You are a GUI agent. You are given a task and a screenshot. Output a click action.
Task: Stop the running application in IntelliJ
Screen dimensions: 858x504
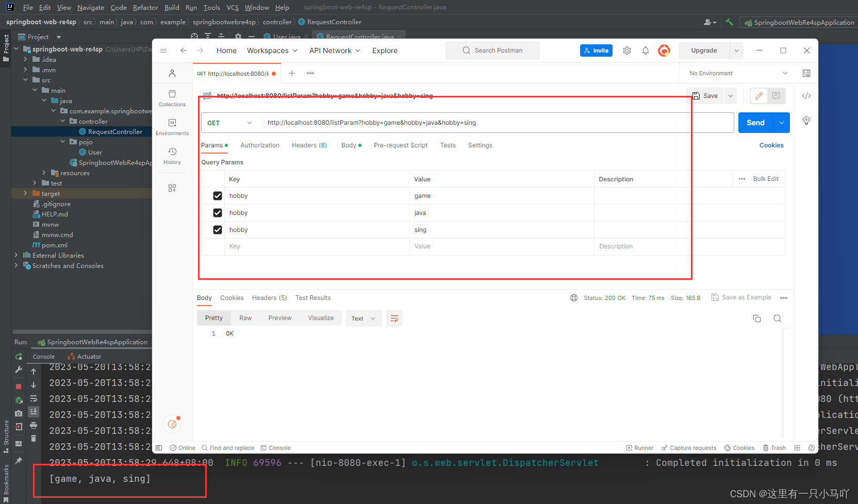coord(19,387)
